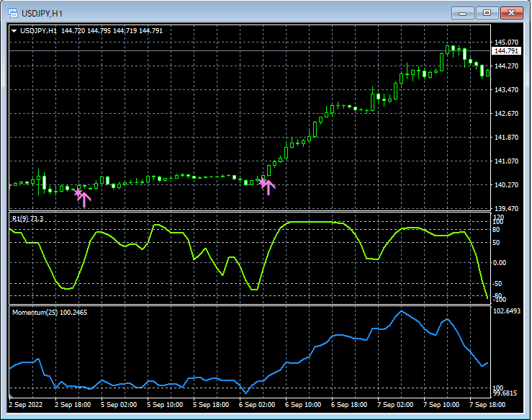This screenshot has width=532, height=420.
Task: Click the 145.070 level on price scale
Action: pos(507,43)
